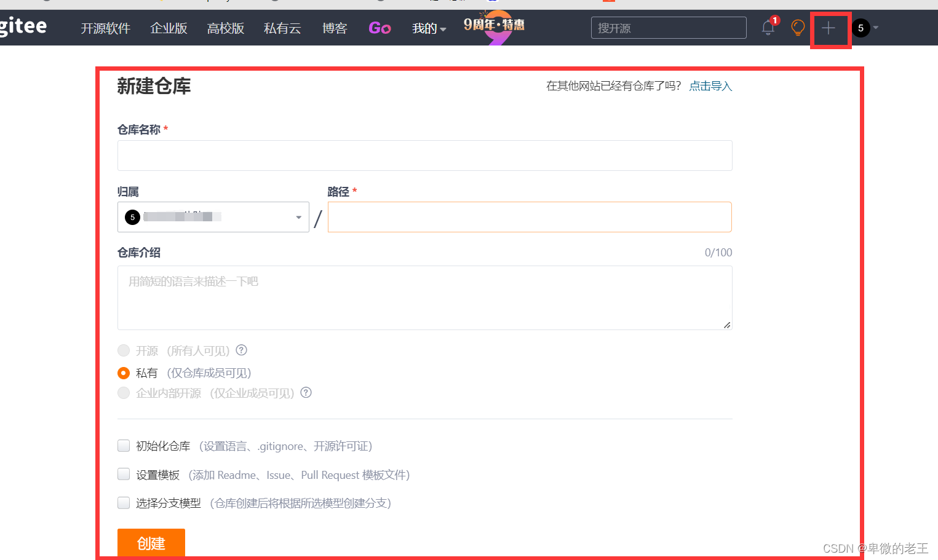Open the notifications bell icon
The image size is (938, 560).
[x=767, y=28]
